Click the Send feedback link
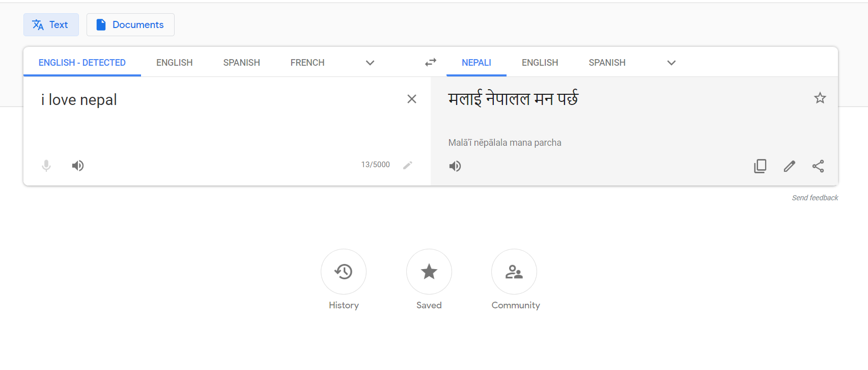The width and height of the screenshot is (868, 370). pos(815,198)
